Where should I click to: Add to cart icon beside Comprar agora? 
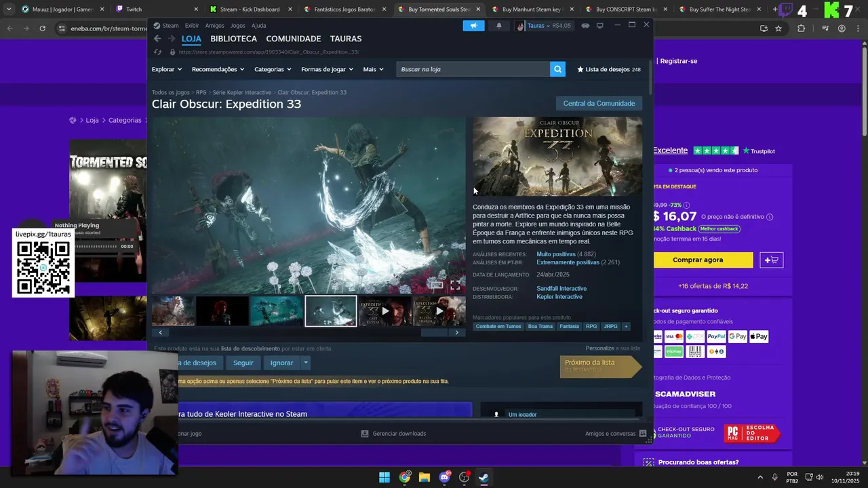tap(771, 260)
